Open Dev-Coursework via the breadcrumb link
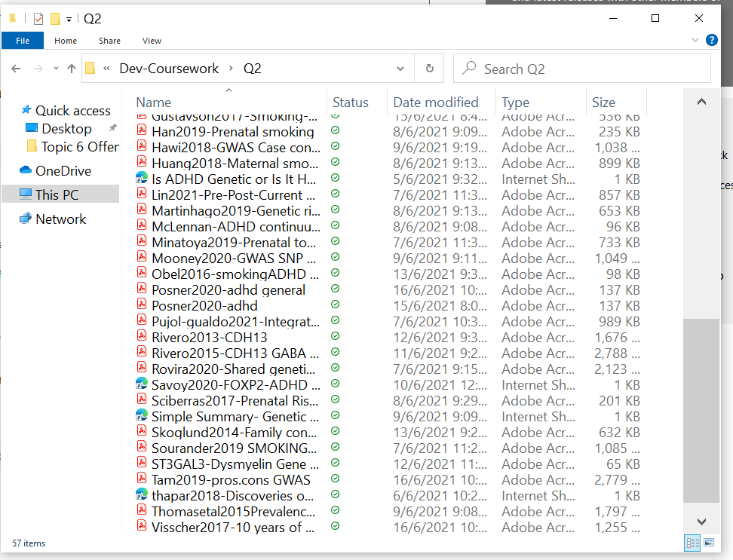Image resolution: width=733 pixels, height=560 pixels. tap(168, 68)
